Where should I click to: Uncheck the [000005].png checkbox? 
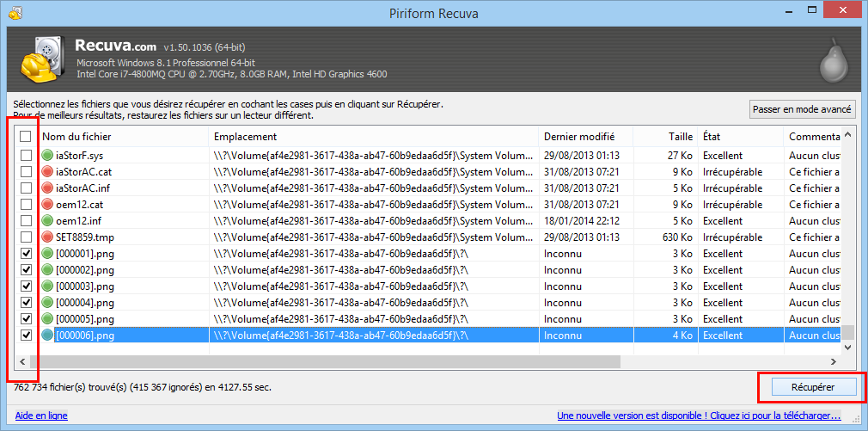coord(26,319)
